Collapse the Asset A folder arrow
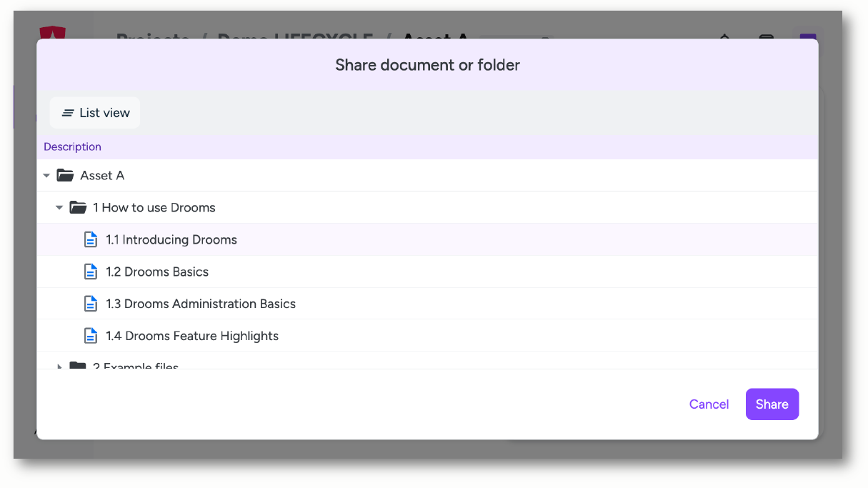The height and width of the screenshot is (488, 868). [x=46, y=175]
